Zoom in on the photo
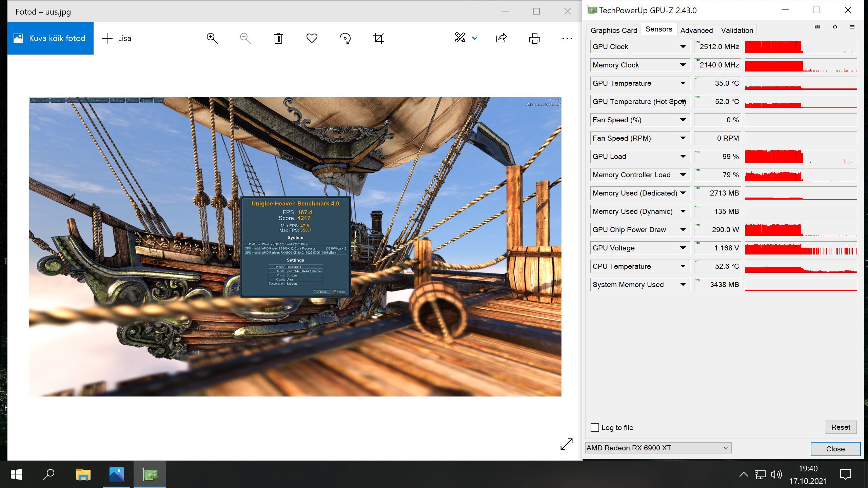The width and height of the screenshot is (868, 488). tap(212, 38)
